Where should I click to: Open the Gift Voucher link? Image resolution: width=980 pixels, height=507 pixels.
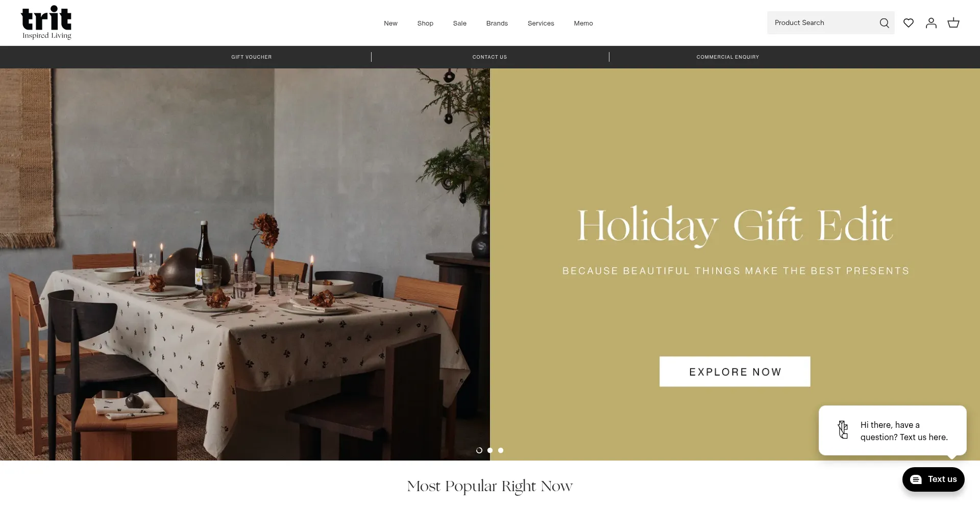[x=252, y=57]
